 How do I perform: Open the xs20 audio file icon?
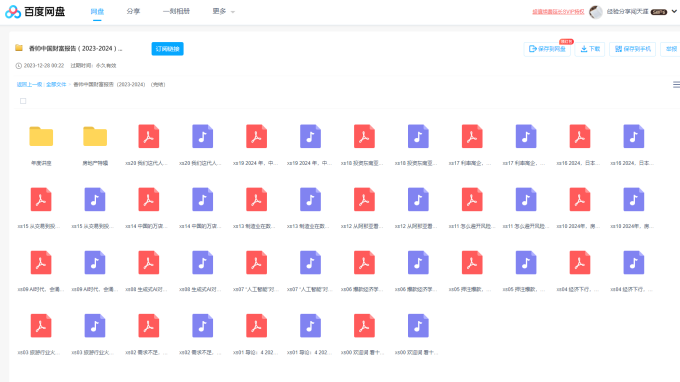click(x=203, y=137)
